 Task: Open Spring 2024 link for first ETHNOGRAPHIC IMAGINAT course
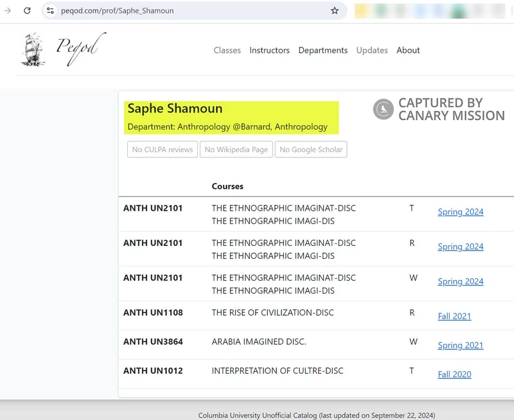pyautogui.click(x=460, y=211)
